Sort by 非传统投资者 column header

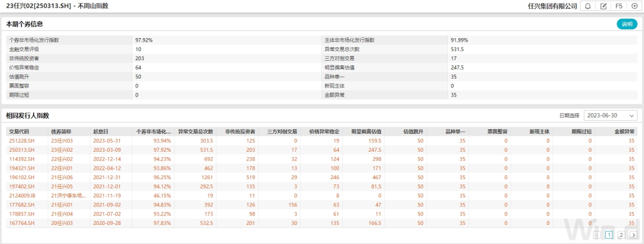pos(240,132)
